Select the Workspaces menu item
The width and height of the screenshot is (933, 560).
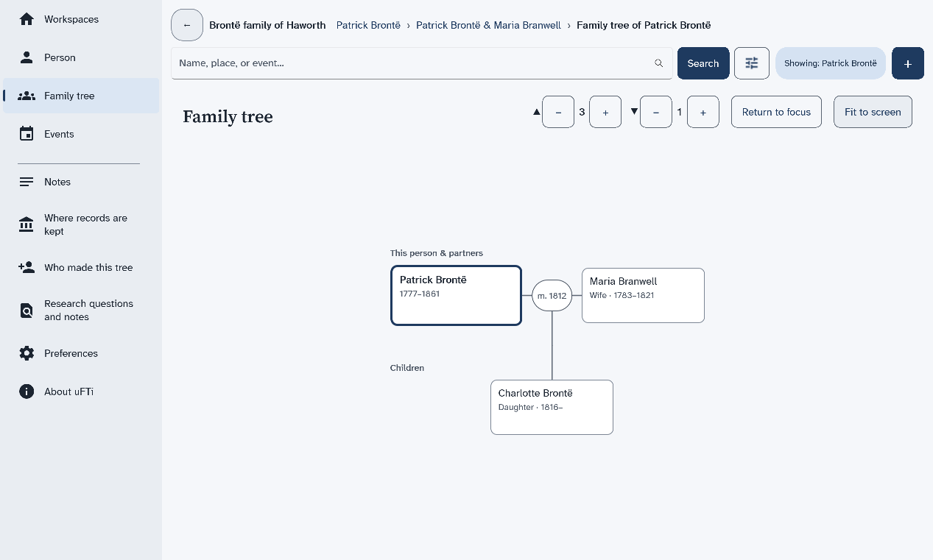tap(81, 19)
